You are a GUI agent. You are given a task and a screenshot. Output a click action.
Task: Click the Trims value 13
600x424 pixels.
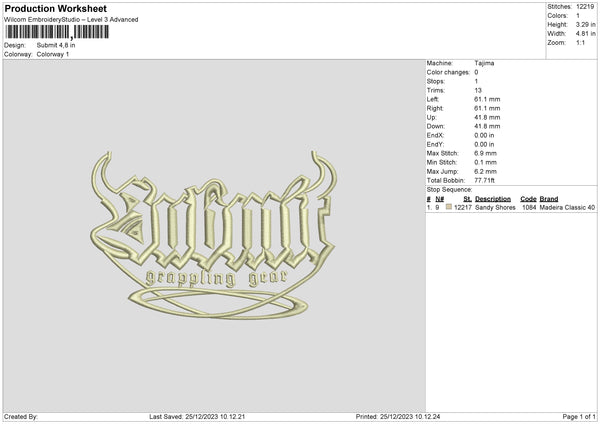tap(478, 91)
